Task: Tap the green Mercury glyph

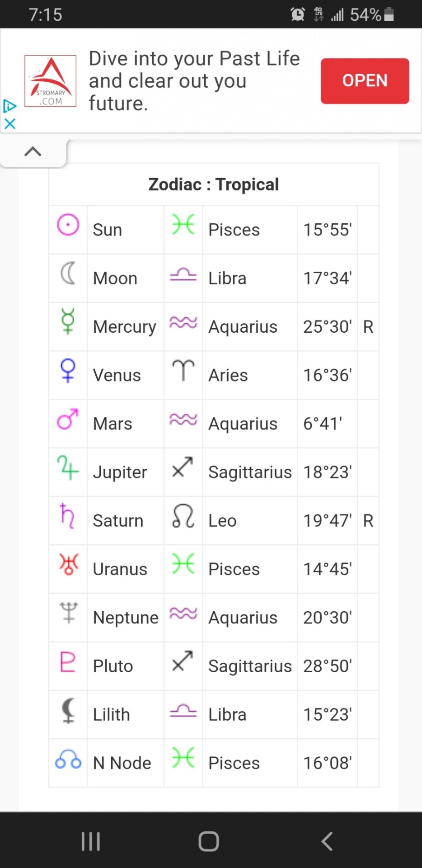Action: click(x=68, y=321)
